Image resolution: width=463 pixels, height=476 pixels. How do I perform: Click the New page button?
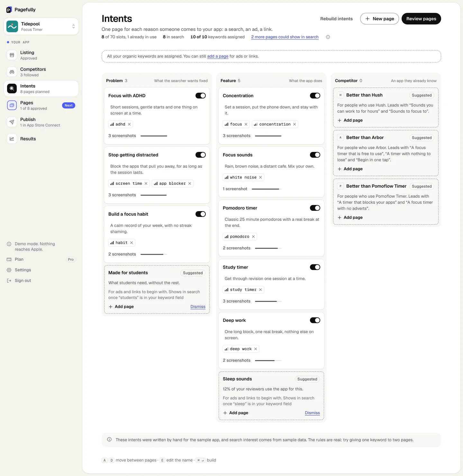[379, 19]
